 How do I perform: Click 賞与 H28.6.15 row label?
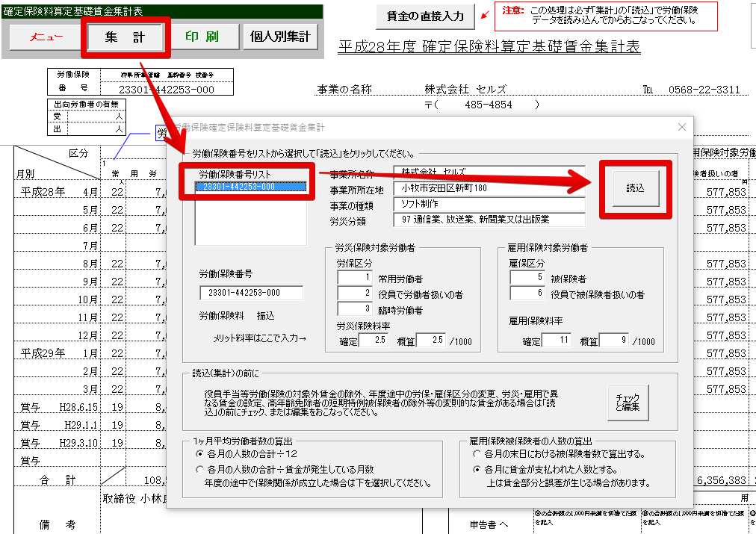59,407
